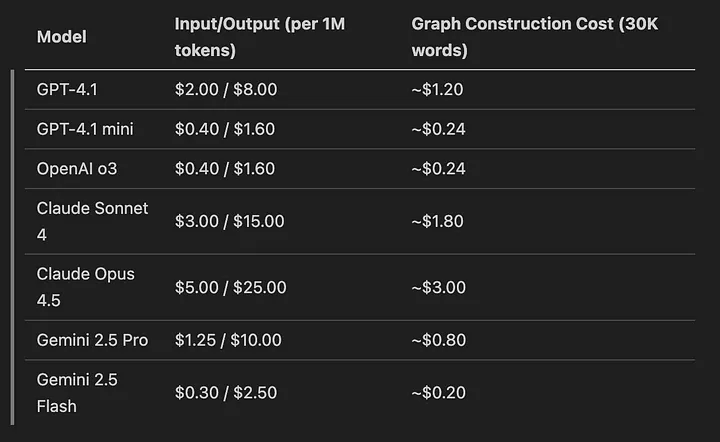Select the Claude Sonnet 4 cell
Viewport: 720px width, 442px height.
coord(92,221)
